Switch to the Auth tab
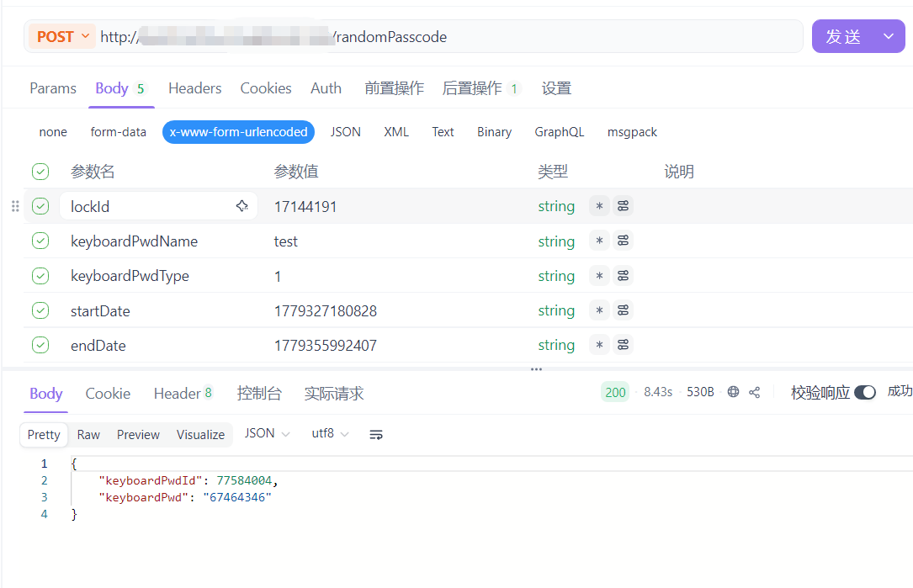Viewport: 913px width, 588px height. tap(326, 88)
